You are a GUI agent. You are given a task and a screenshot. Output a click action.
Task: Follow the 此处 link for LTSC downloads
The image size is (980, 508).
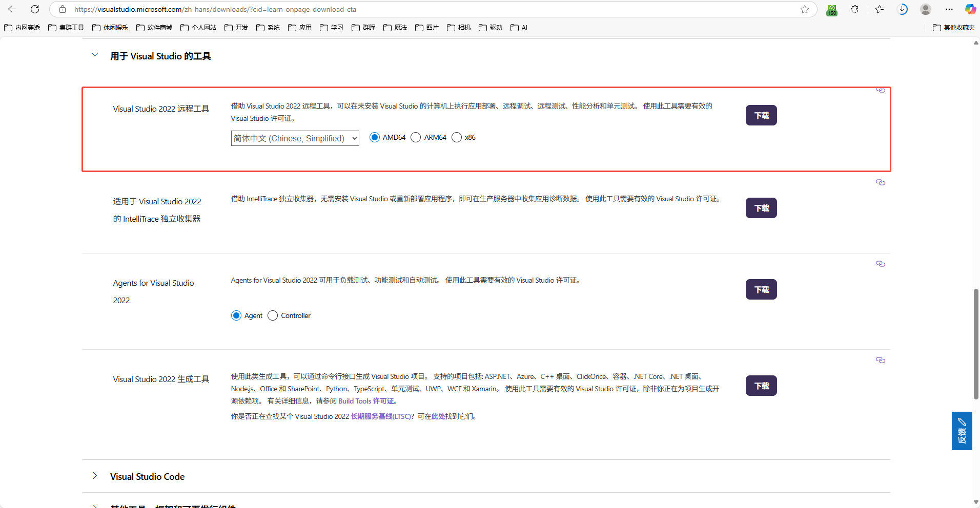point(438,416)
